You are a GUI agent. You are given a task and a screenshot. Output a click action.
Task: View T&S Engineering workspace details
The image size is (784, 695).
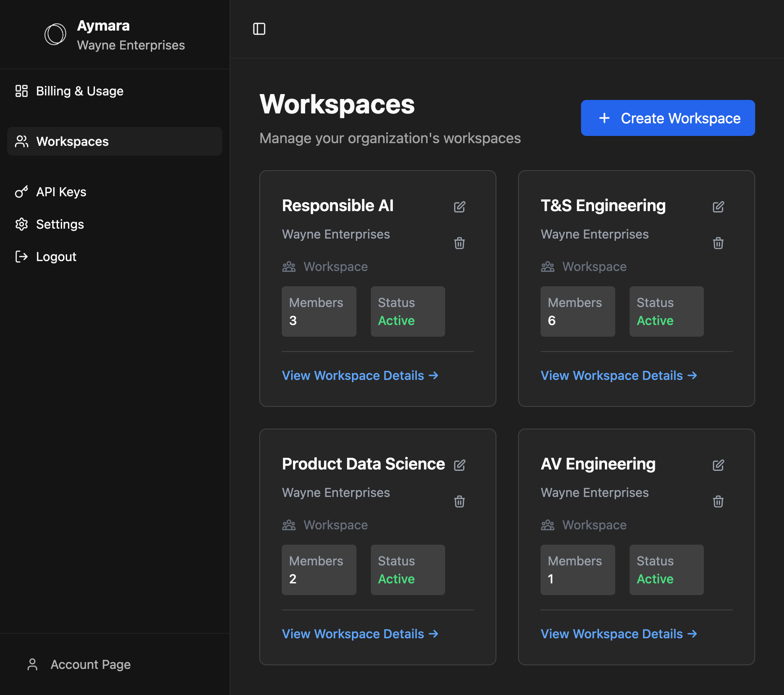click(x=619, y=375)
